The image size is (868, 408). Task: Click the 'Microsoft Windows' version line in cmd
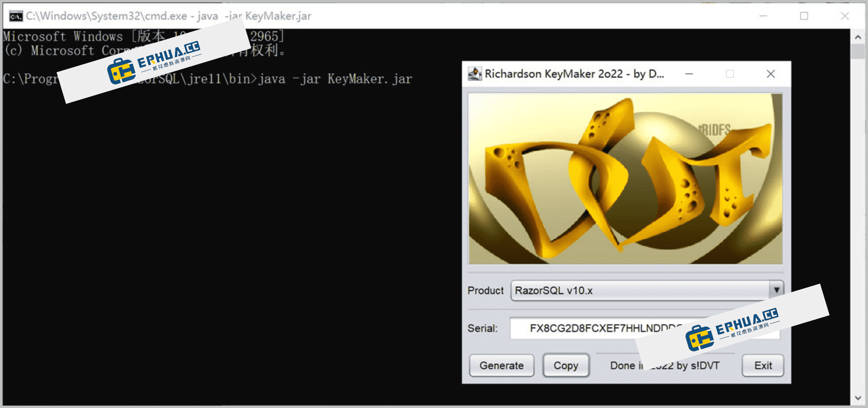[x=144, y=37]
